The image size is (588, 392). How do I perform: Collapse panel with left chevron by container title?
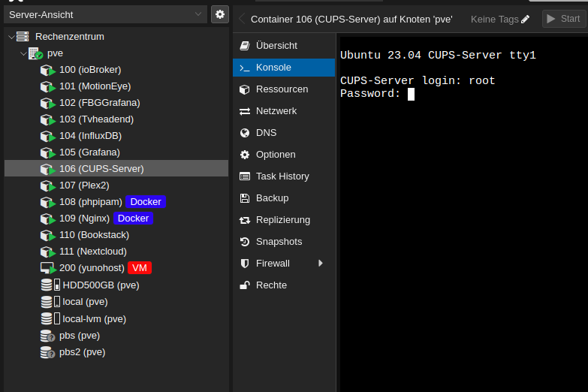[x=242, y=19]
